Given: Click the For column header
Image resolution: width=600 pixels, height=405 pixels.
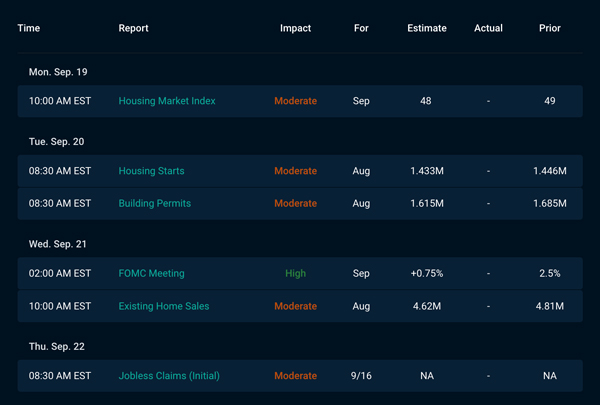Looking at the screenshot, I should tap(361, 28).
